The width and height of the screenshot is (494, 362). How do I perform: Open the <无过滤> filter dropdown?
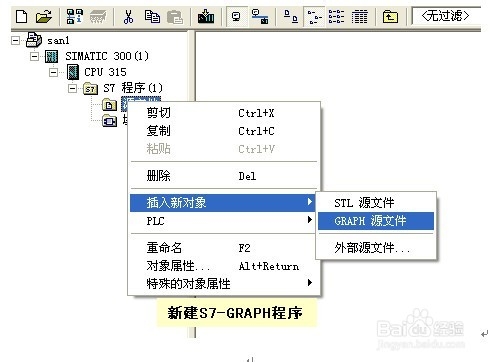click(x=446, y=16)
